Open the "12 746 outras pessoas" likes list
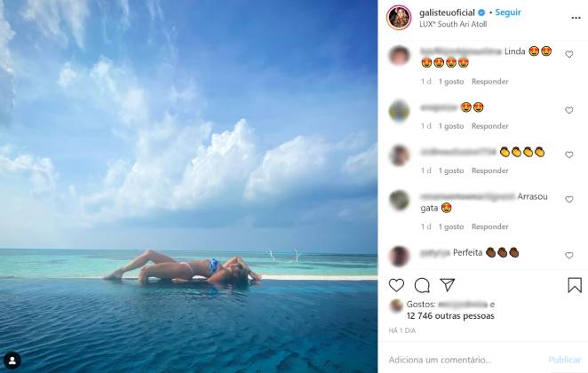The width and height of the screenshot is (588, 373). click(450, 315)
